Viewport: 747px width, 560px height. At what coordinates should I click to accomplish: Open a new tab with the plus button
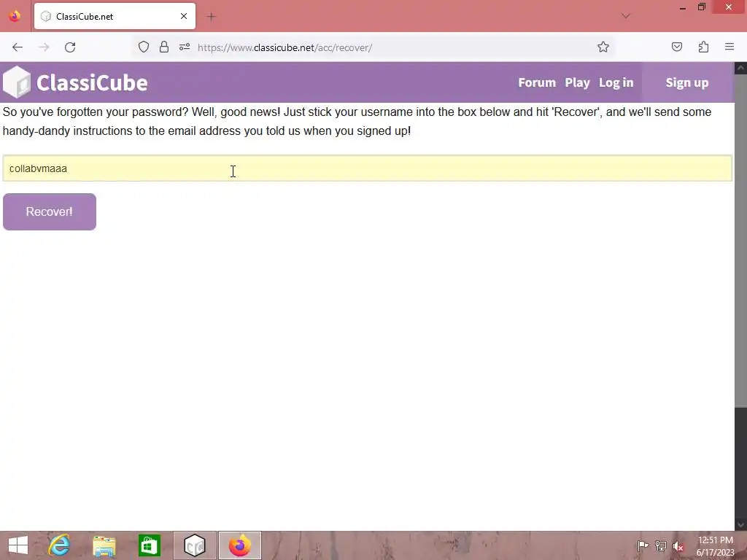coord(212,17)
